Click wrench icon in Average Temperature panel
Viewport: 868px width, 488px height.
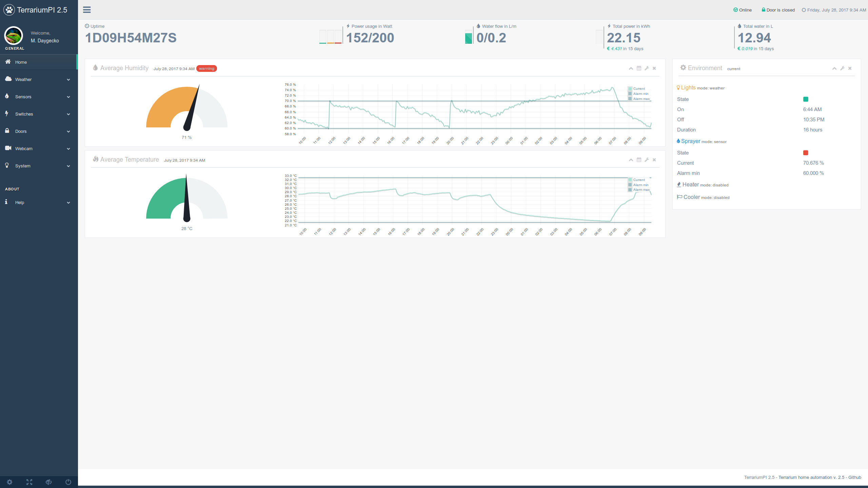(647, 160)
